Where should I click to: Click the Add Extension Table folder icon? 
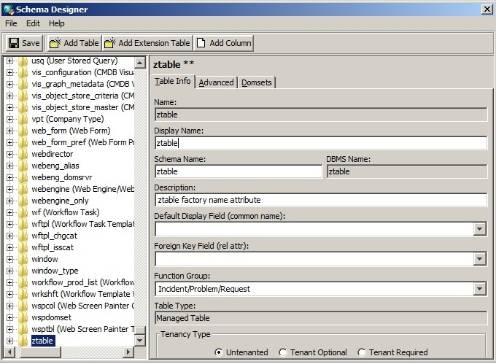(110, 43)
